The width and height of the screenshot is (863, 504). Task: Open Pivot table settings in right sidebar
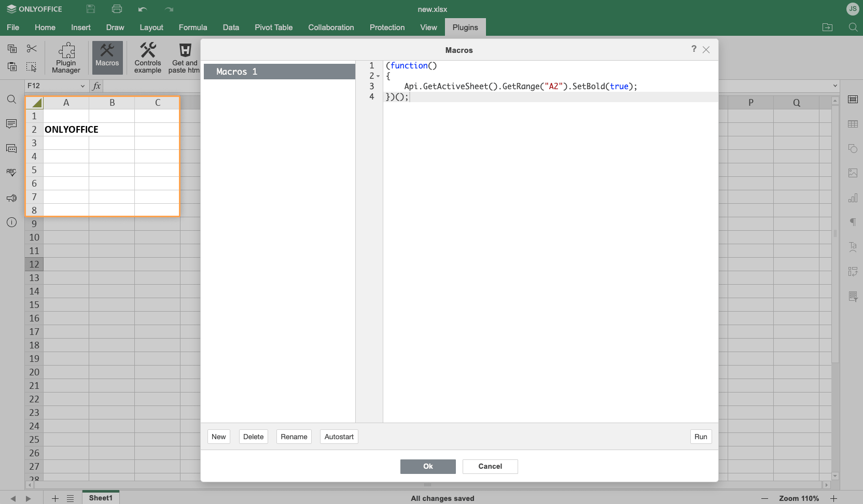pyautogui.click(x=853, y=271)
